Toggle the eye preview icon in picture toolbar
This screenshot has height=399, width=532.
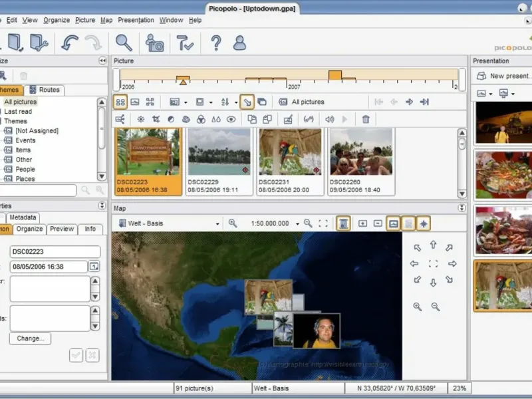[231, 120]
